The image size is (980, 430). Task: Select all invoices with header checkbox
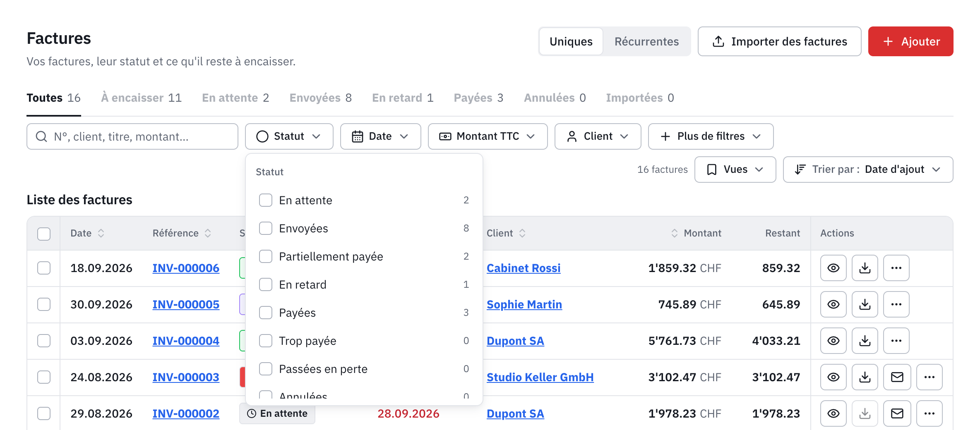[x=44, y=234]
